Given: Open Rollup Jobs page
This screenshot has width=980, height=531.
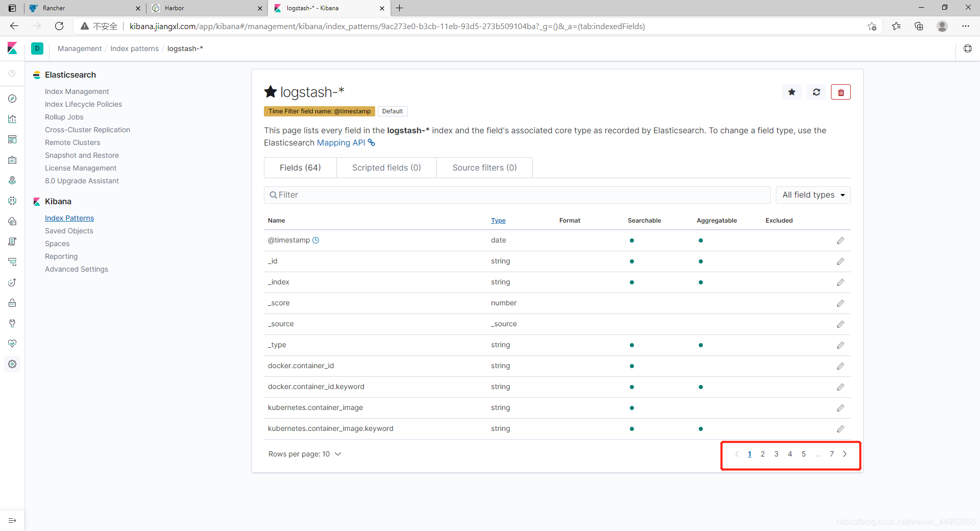Looking at the screenshot, I should click(x=64, y=117).
